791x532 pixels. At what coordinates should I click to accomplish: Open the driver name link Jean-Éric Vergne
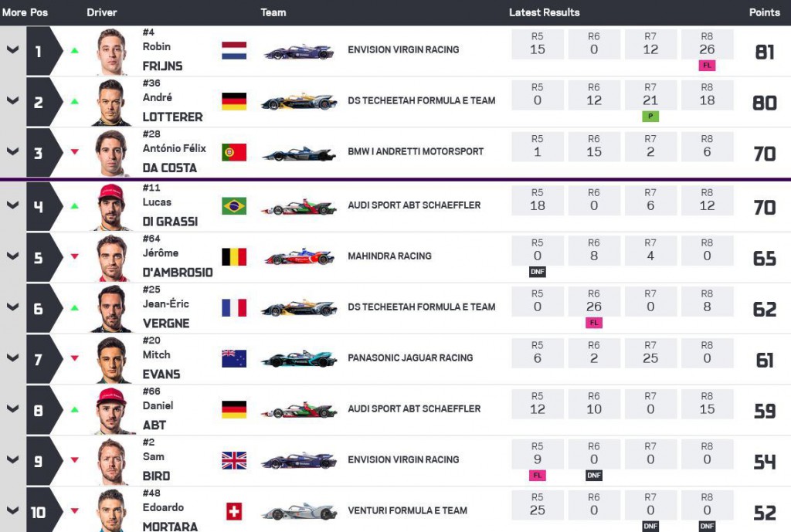pyautogui.click(x=166, y=313)
